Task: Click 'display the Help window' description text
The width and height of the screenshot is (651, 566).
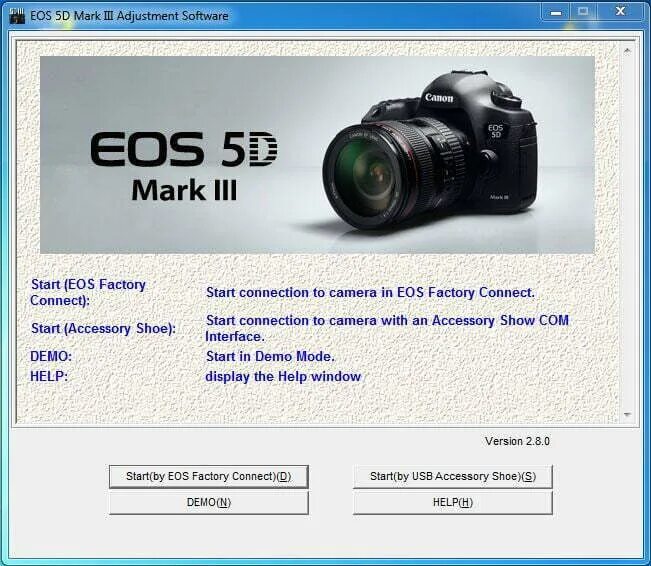Action: point(283,376)
